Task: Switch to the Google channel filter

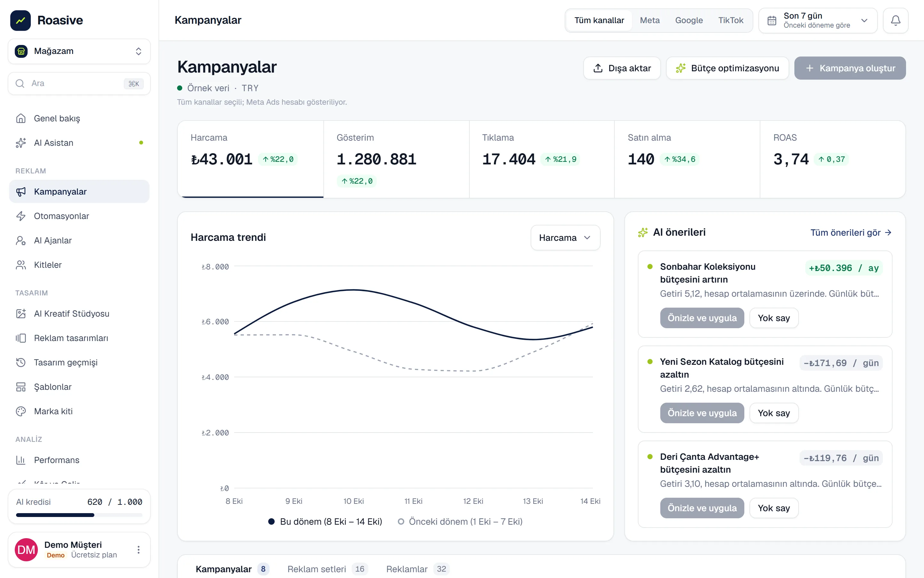Action: (689, 20)
